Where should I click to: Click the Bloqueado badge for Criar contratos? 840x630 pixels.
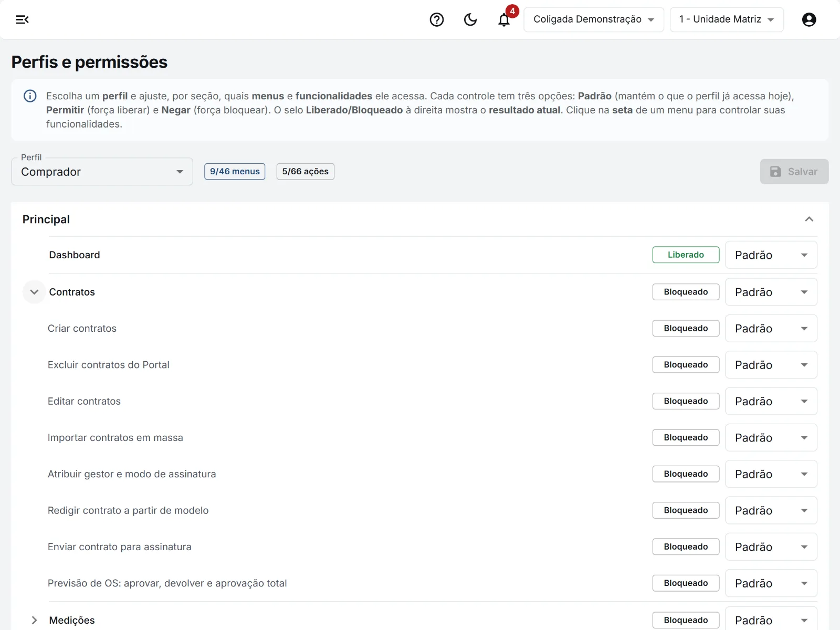point(686,328)
